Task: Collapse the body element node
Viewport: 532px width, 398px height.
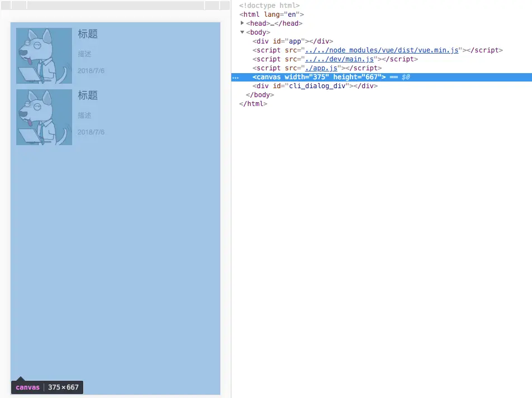Action: (x=243, y=32)
